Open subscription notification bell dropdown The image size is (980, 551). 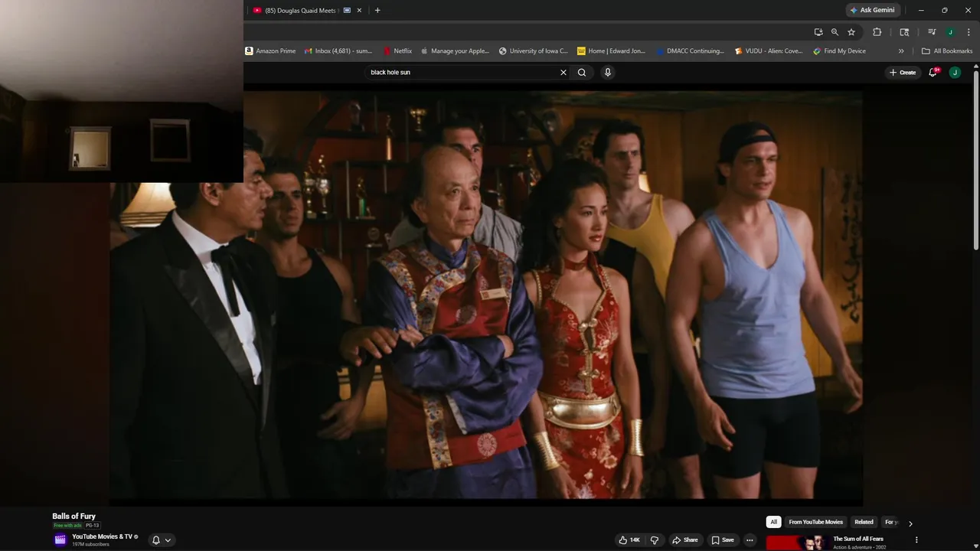(x=162, y=540)
